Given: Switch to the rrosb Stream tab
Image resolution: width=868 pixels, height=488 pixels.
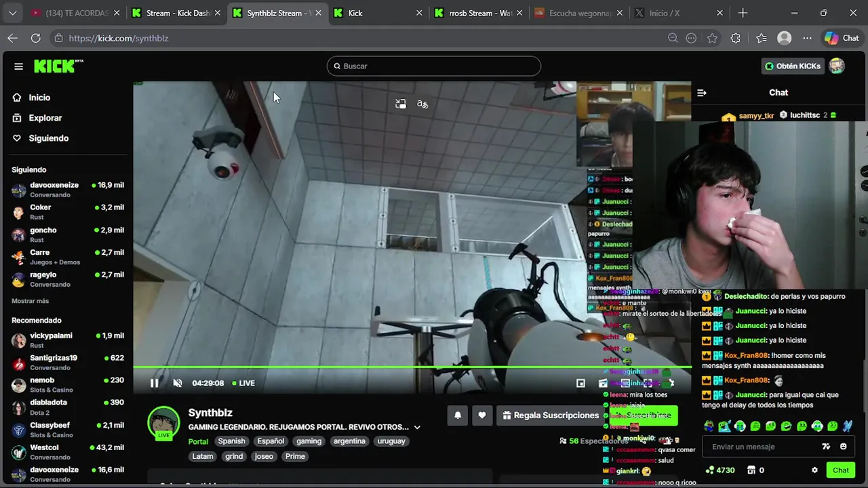Looking at the screenshot, I should (479, 13).
